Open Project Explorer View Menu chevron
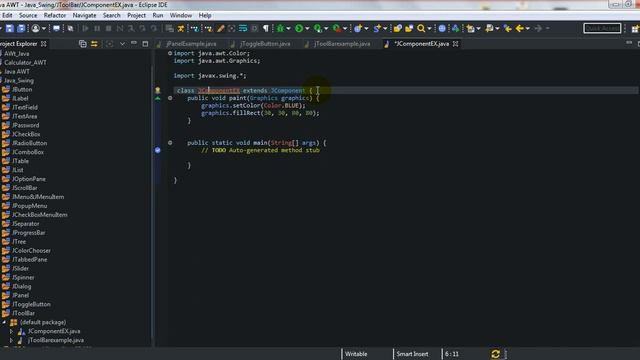The height and width of the screenshot is (360, 640). coord(122,44)
